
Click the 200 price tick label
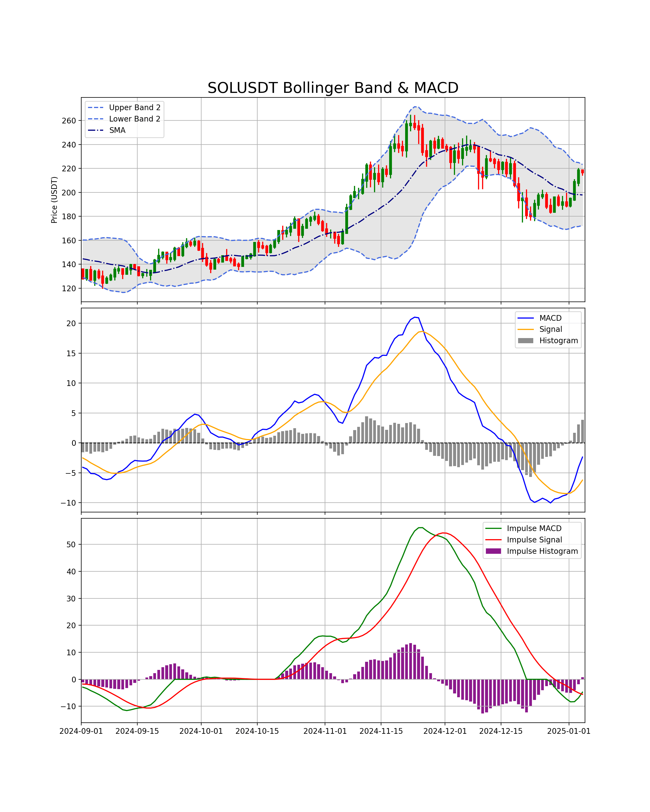pyautogui.click(x=69, y=192)
